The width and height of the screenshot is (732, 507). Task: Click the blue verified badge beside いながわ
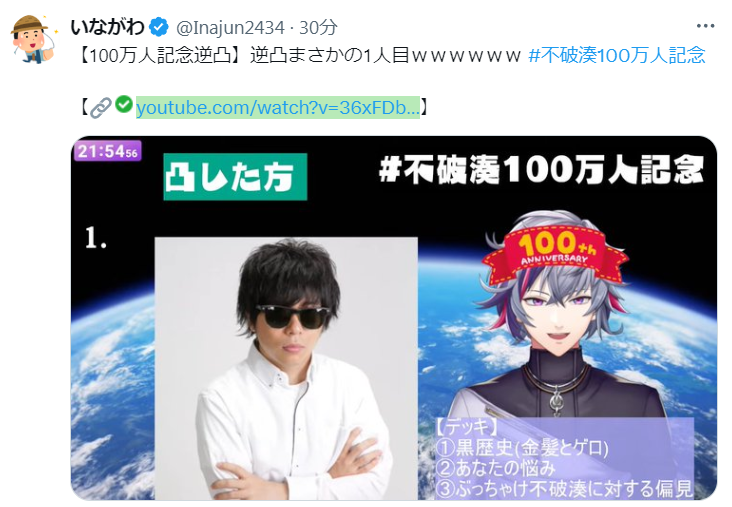pos(159,27)
